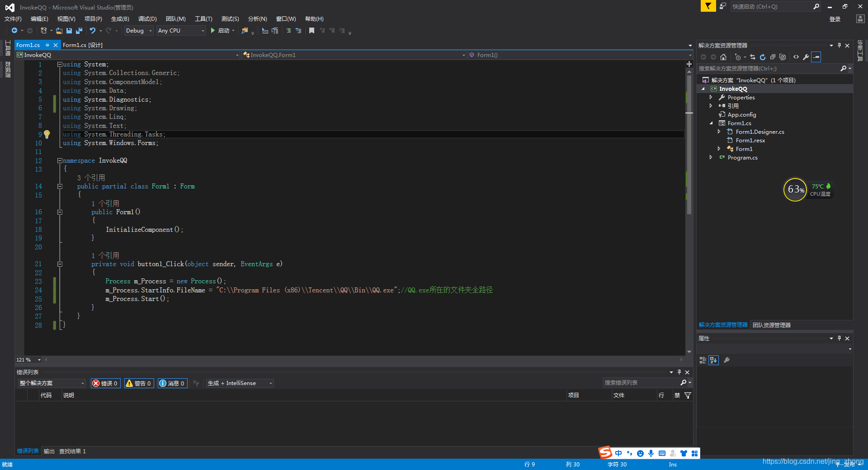Open the 文件(F) menu
Image resolution: width=868 pixels, height=470 pixels.
coord(13,19)
